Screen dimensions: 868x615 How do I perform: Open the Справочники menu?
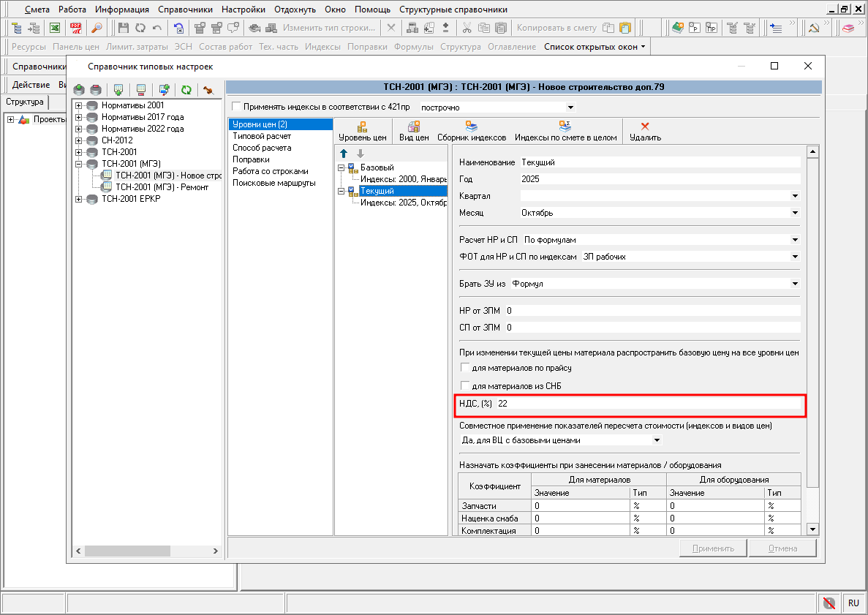[x=185, y=10]
